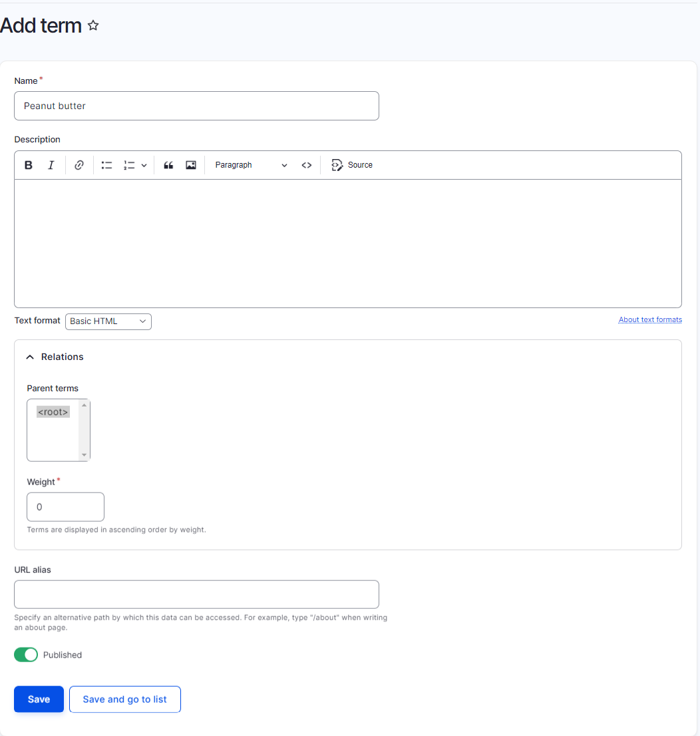700x736 pixels.
Task: Apply italic formatting in the editor
Action: coord(51,164)
